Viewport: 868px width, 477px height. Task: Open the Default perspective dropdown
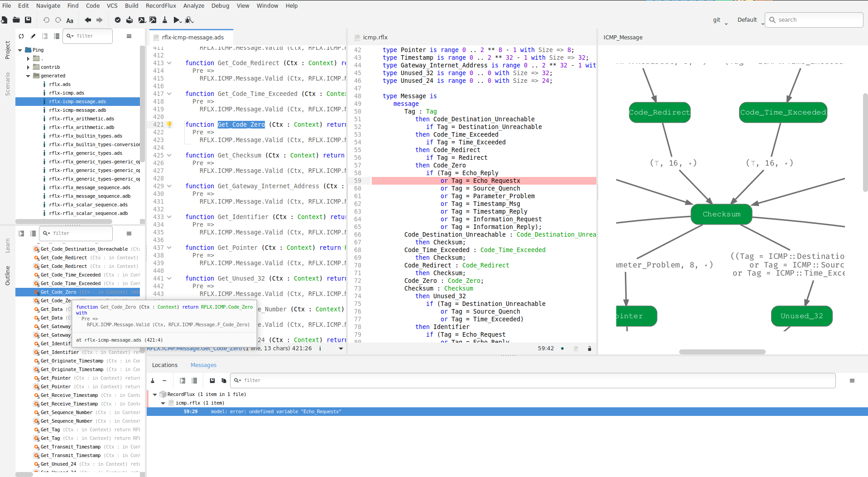pos(750,20)
